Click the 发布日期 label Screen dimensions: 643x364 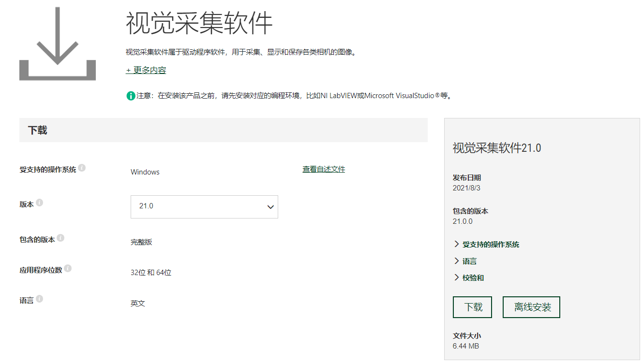(467, 178)
